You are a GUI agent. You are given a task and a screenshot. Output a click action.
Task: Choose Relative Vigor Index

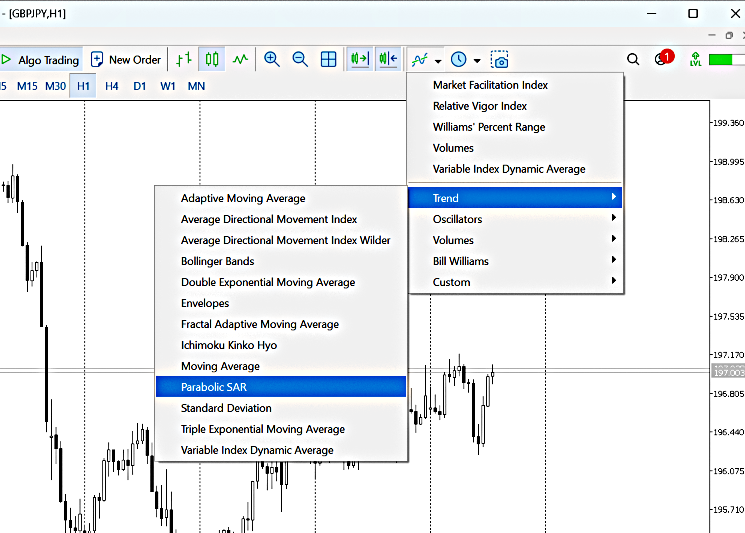click(x=515, y=106)
